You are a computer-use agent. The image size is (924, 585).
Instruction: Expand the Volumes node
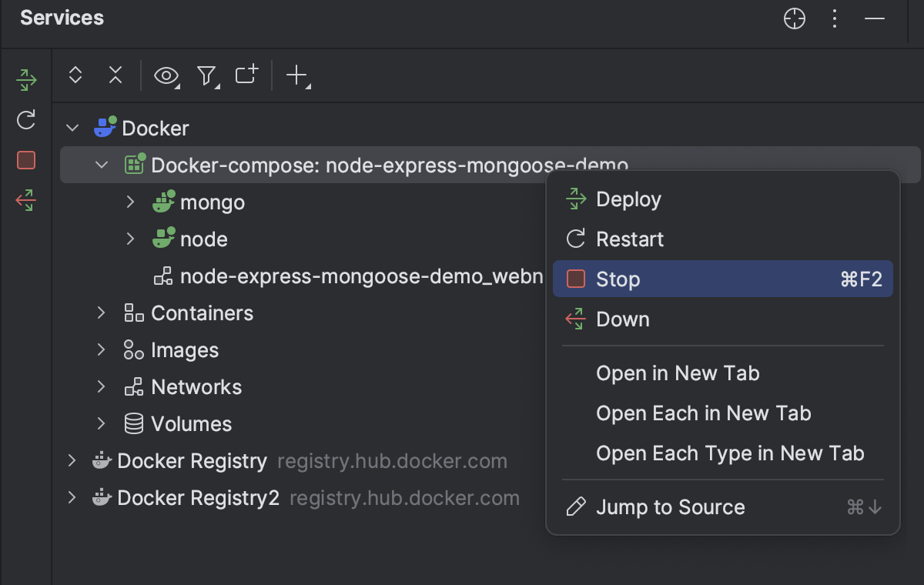tap(102, 424)
